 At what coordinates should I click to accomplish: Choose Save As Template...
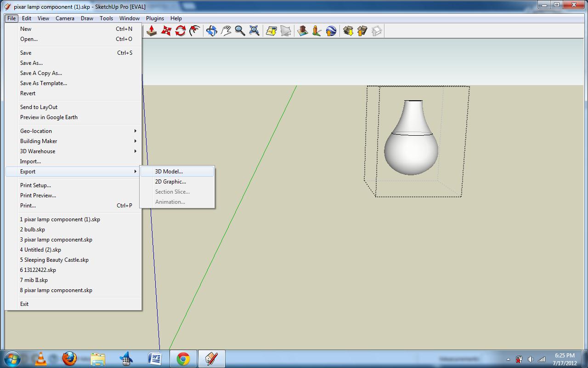coord(73,83)
